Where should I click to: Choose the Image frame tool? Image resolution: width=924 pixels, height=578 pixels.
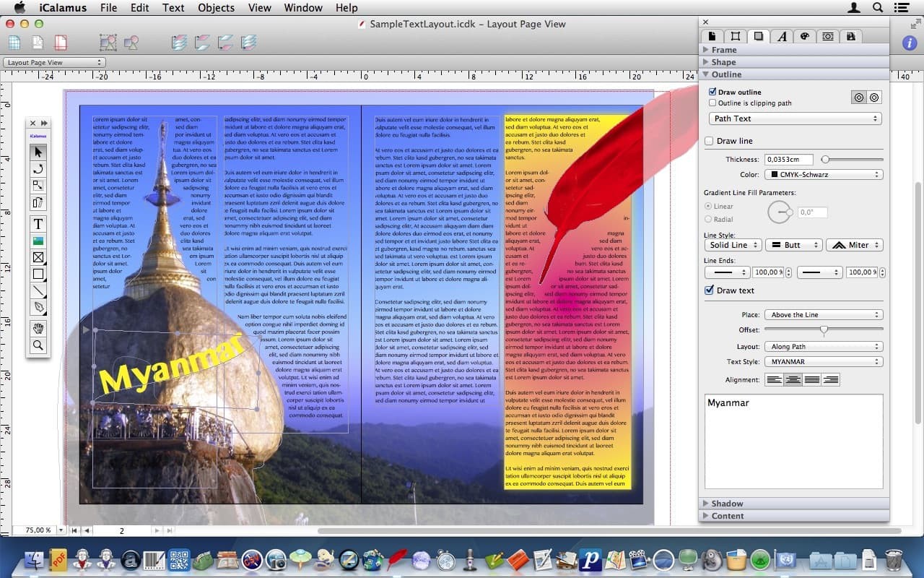tap(38, 241)
